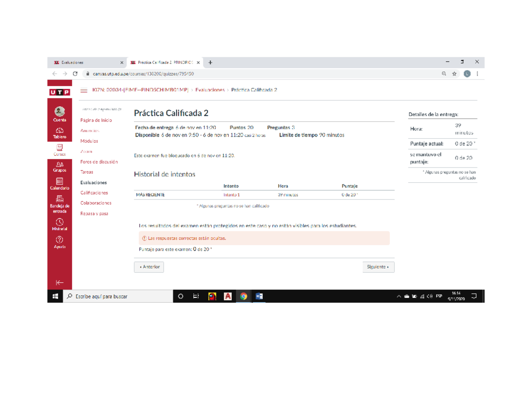The width and height of the screenshot is (532, 411).
Task: Select Foros de discusión in course menu
Action: pos(99,162)
